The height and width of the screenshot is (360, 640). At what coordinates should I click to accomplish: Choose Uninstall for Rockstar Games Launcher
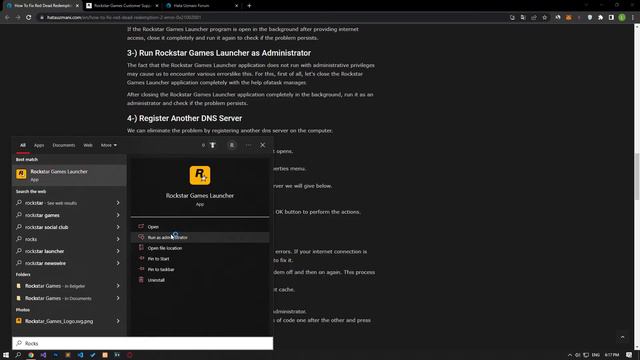200,280
